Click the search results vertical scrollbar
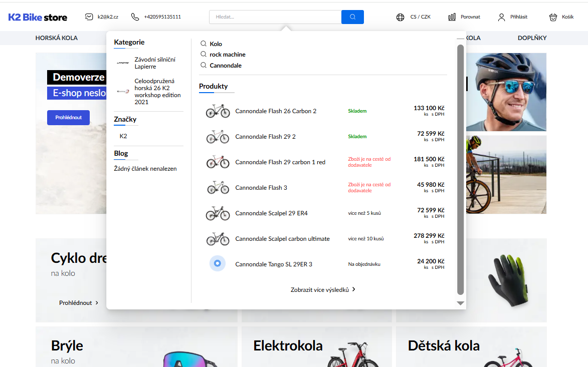The width and height of the screenshot is (588, 367). (x=461, y=170)
